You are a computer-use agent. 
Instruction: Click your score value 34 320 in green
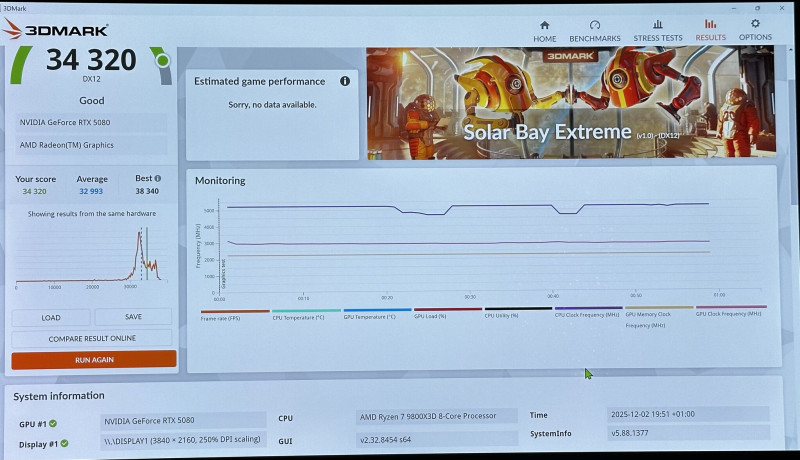point(34,191)
